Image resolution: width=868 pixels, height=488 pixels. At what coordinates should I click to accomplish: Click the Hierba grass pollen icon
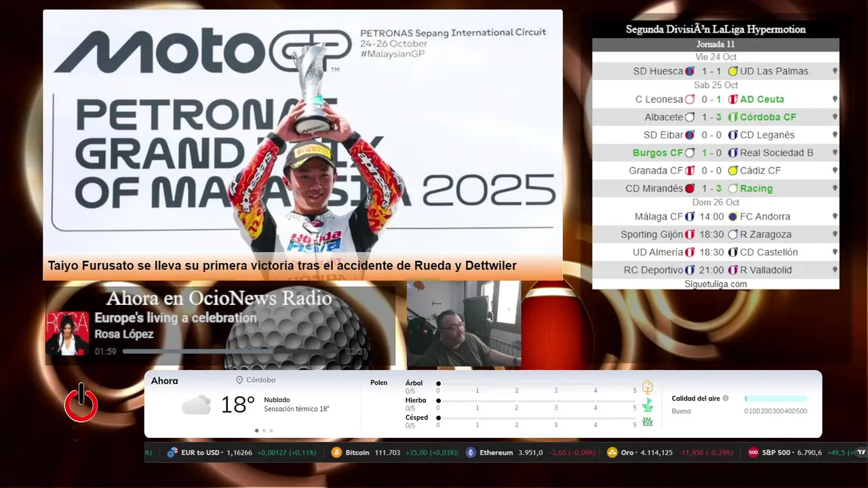tap(648, 405)
